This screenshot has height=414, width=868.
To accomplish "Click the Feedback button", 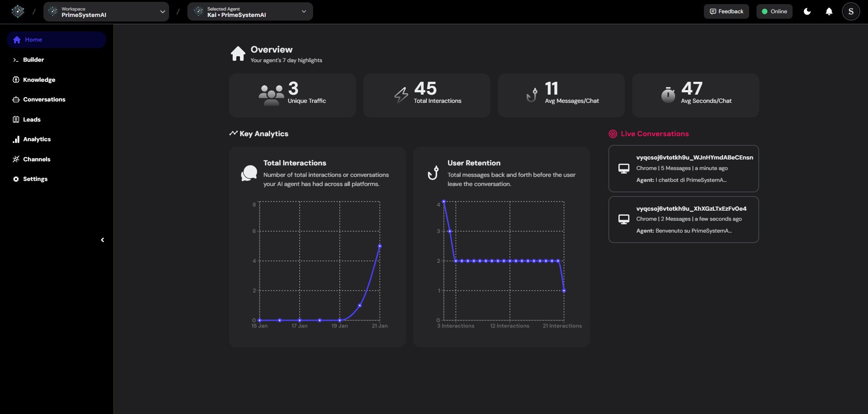I will 726,11.
